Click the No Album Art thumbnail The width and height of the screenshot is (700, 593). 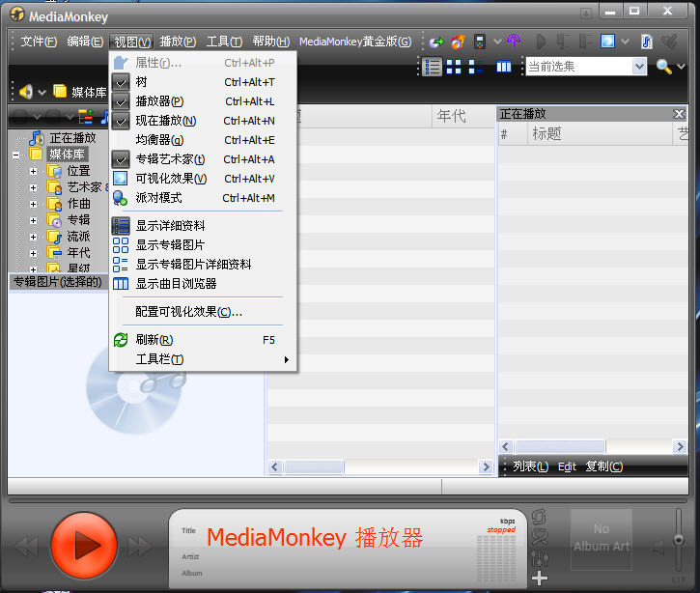coord(602,540)
